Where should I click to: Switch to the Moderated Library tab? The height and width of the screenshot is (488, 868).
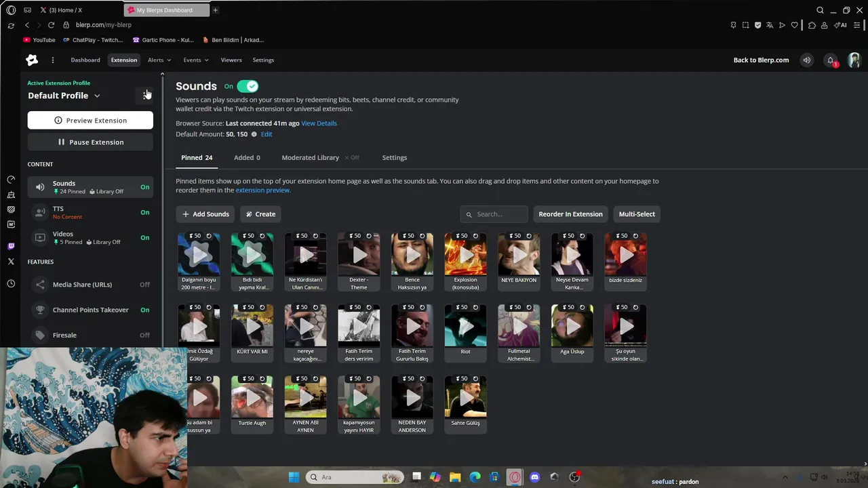(320, 157)
